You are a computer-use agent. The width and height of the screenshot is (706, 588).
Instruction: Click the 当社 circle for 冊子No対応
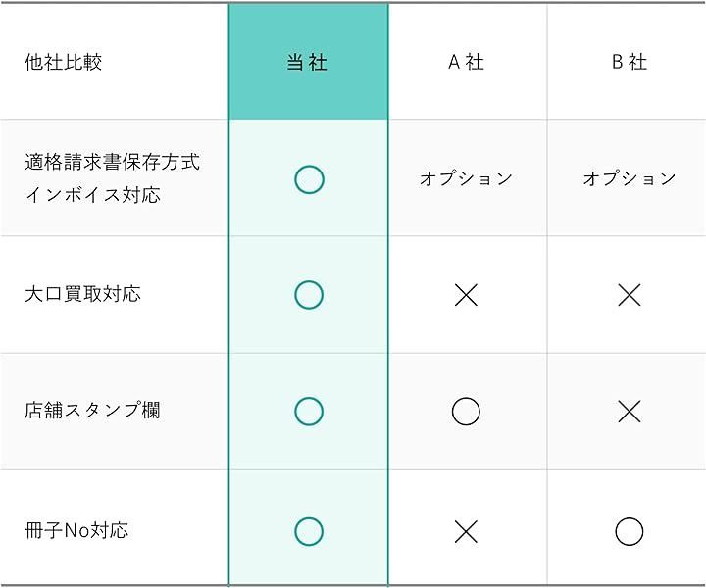[x=309, y=531]
